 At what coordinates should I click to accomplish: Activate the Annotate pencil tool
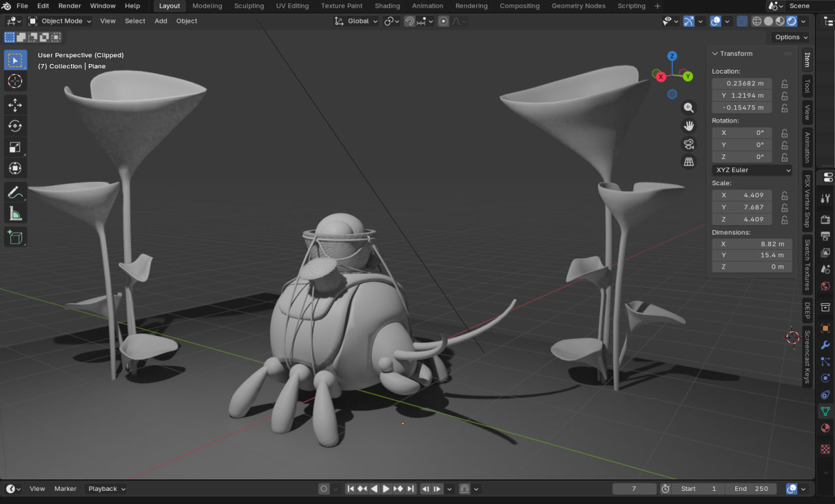pos(16,192)
